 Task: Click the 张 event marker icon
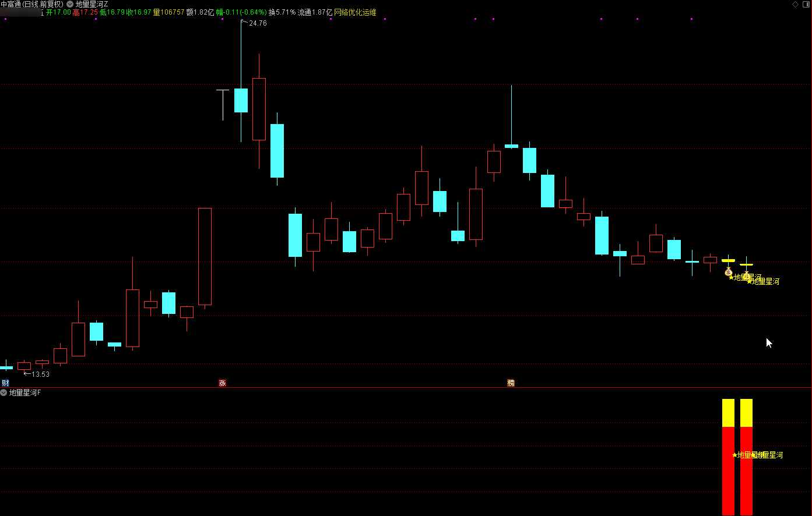(x=222, y=383)
